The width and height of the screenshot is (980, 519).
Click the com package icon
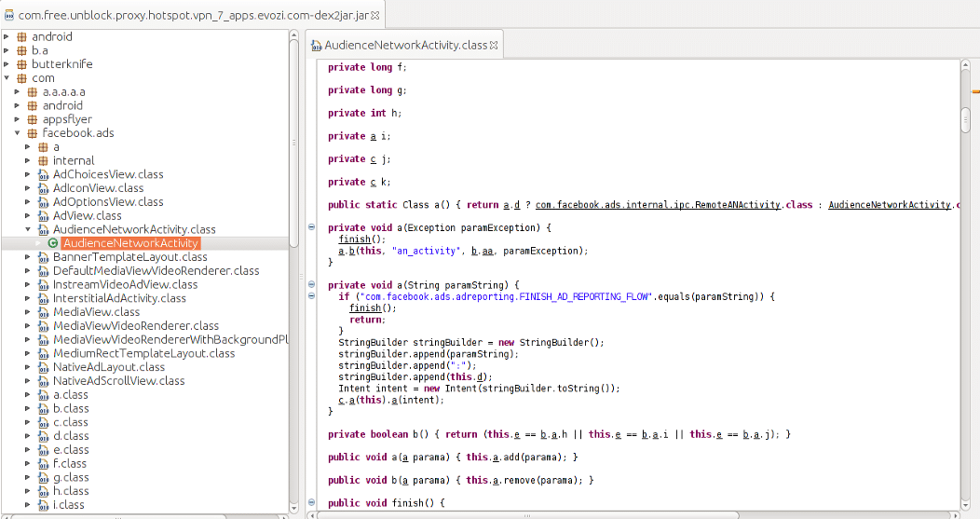(x=21, y=78)
